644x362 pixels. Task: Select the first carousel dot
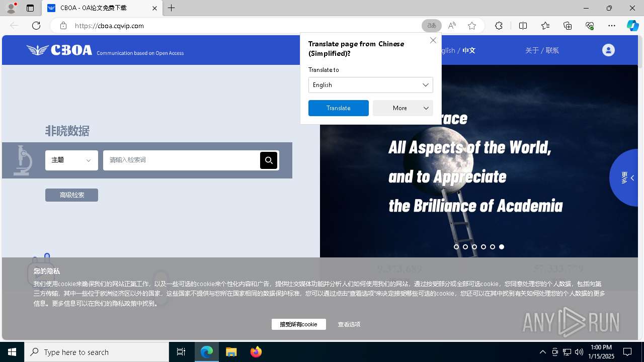pyautogui.click(x=456, y=247)
